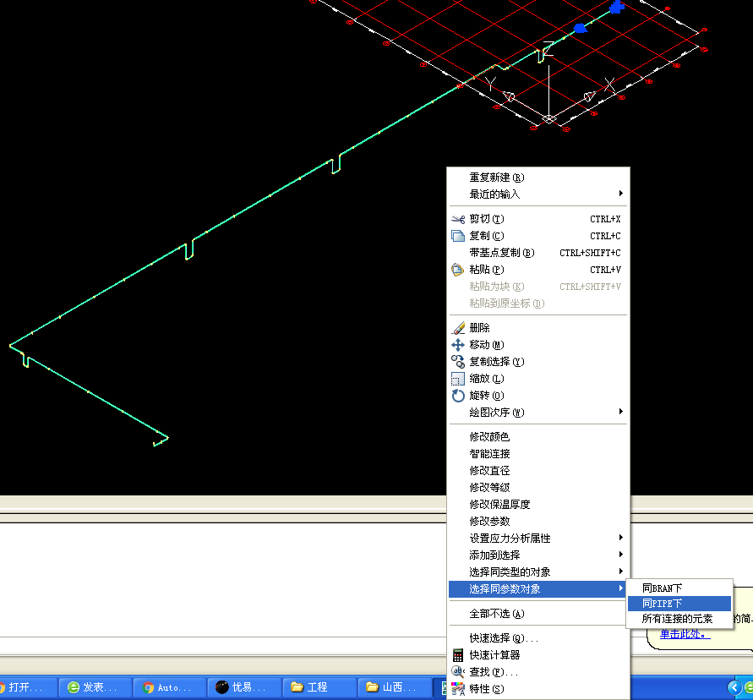Click the Paste (粘贴) clipboard icon
This screenshot has width=753, height=700.
(458, 270)
